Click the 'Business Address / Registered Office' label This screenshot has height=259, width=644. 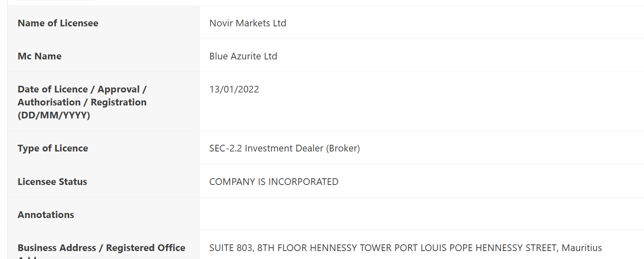[101, 248]
